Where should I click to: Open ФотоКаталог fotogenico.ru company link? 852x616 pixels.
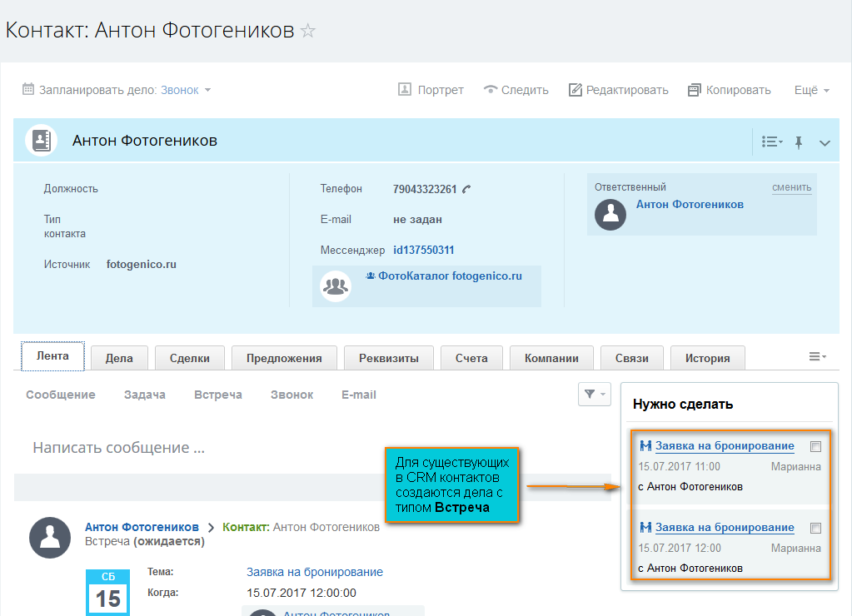tap(450, 276)
